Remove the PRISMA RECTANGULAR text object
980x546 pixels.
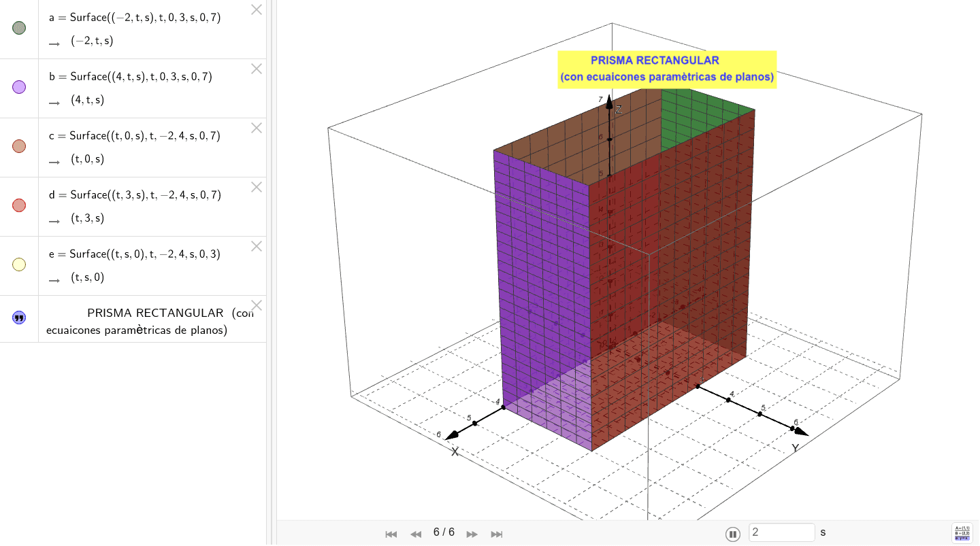[x=256, y=305]
